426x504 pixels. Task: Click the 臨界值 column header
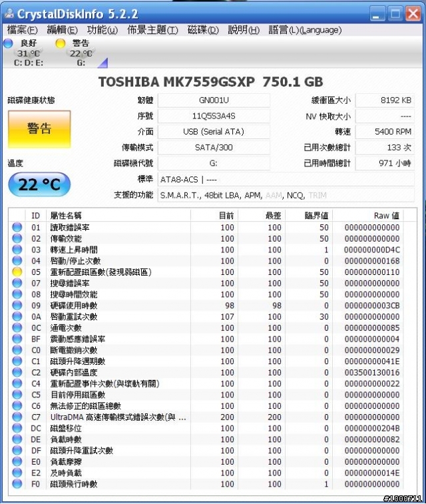pyautogui.click(x=309, y=215)
